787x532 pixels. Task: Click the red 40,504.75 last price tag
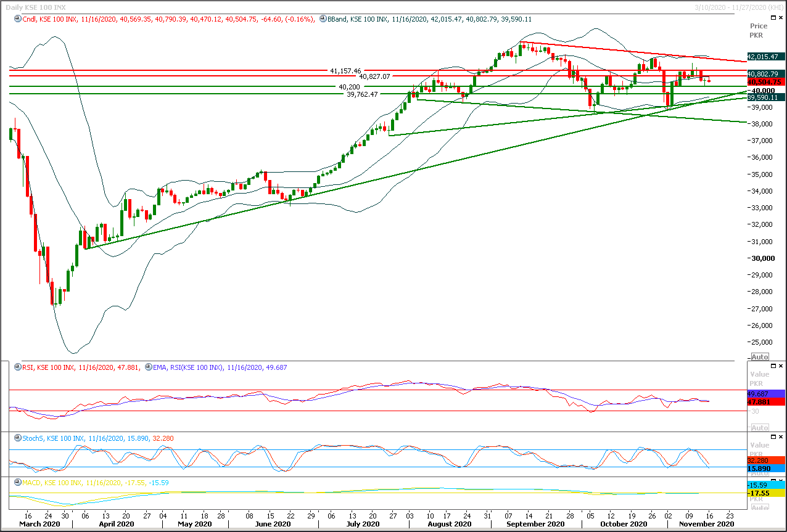[765, 82]
